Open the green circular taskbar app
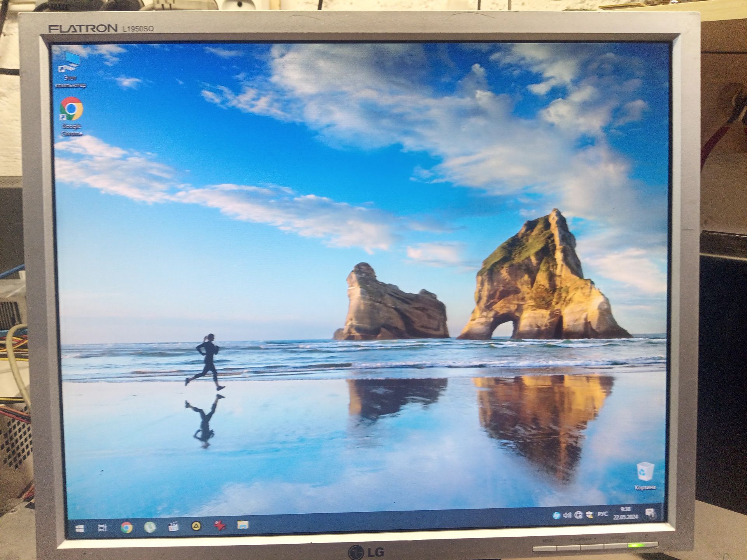Screen dimensions: 747x560 click(x=150, y=527)
